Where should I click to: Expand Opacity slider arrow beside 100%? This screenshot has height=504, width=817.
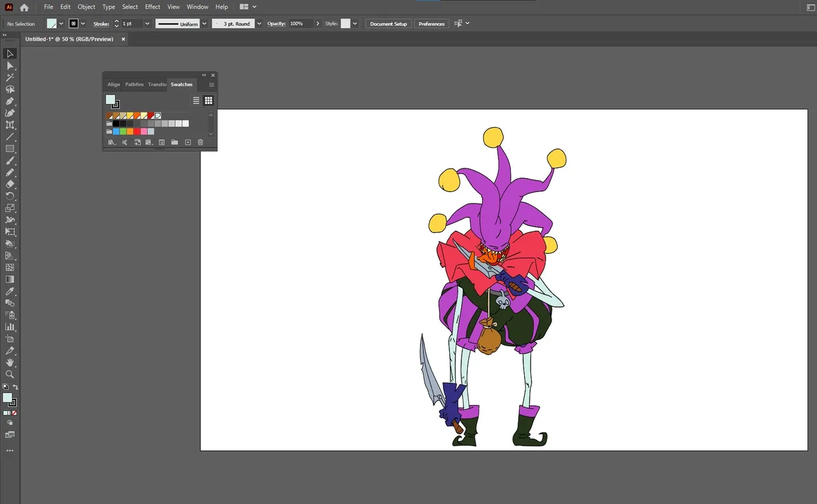[x=318, y=24]
